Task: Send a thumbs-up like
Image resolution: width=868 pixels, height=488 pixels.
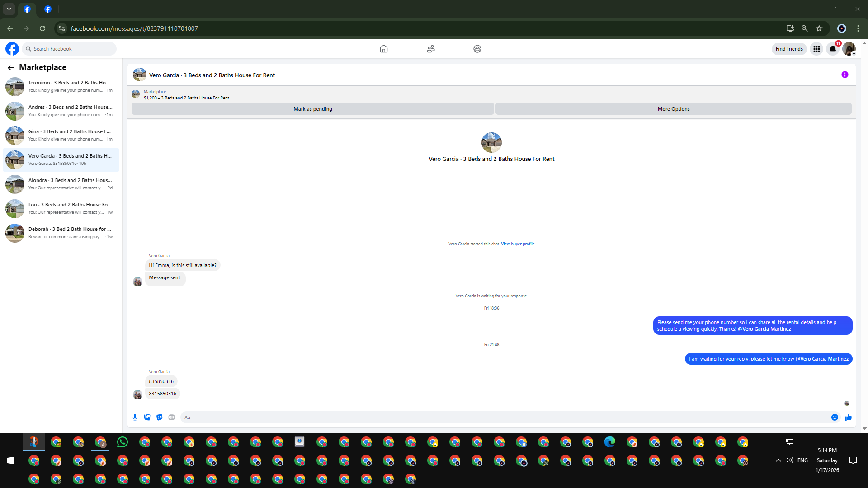Action: click(848, 418)
